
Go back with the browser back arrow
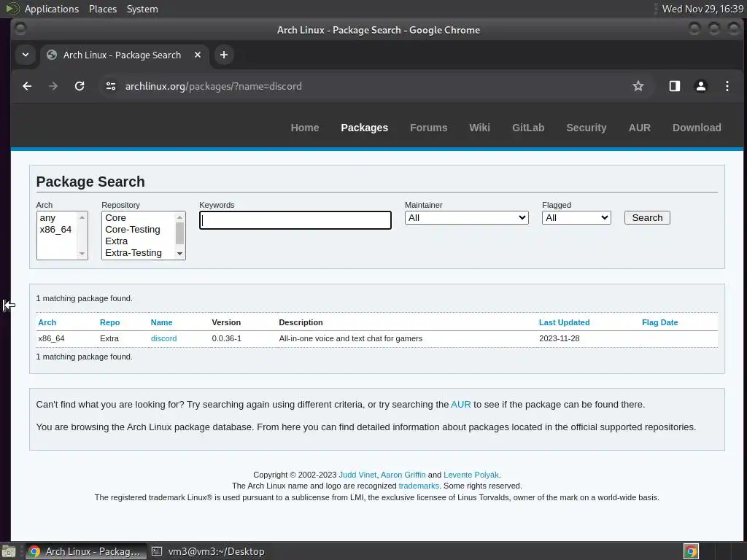[27, 86]
